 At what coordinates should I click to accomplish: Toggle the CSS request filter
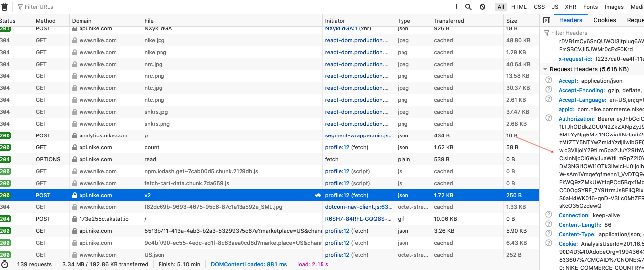tap(539, 7)
